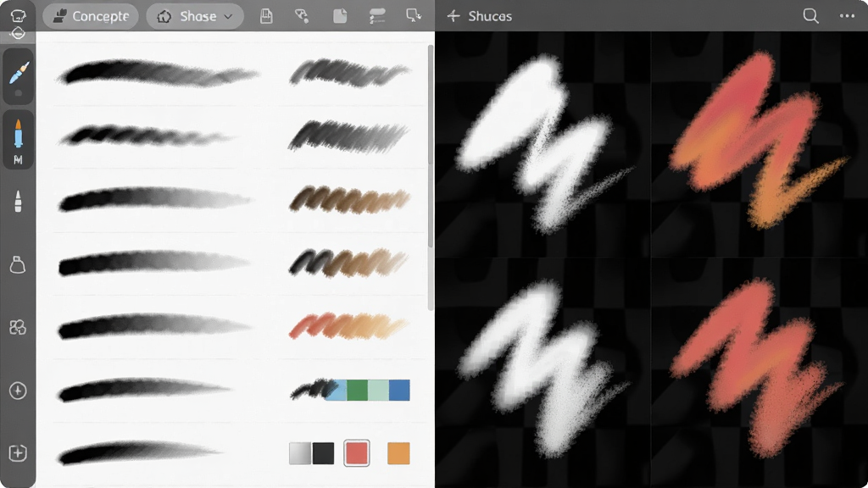Screen dimensions: 868x488
Task: Choose the dark blue cell ending the color strip
Action: (x=400, y=390)
